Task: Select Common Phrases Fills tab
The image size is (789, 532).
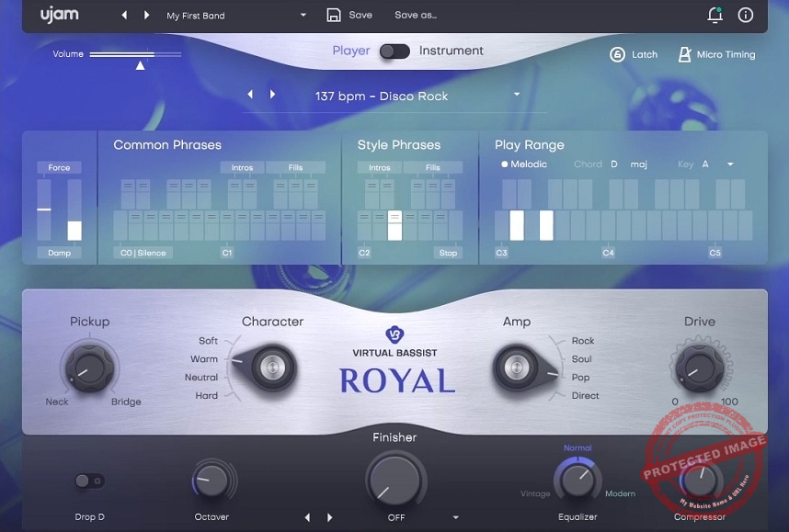Action: [295, 167]
